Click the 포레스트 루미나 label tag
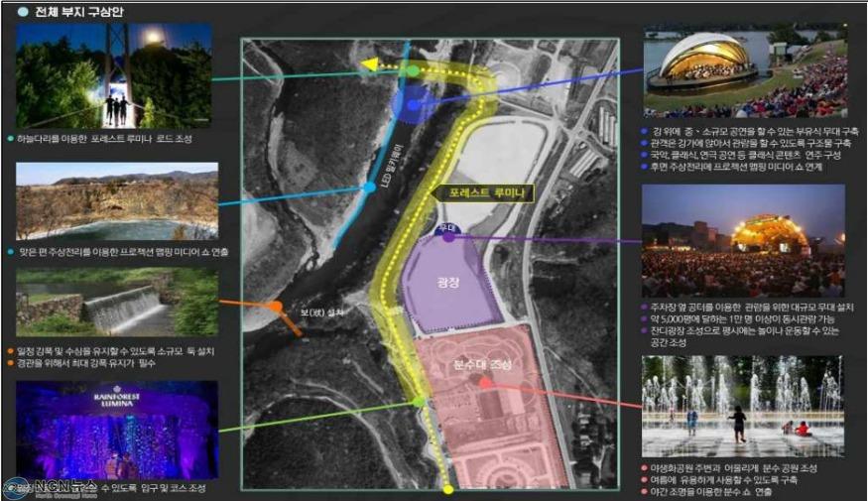868x501 pixels. click(x=483, y=193)
